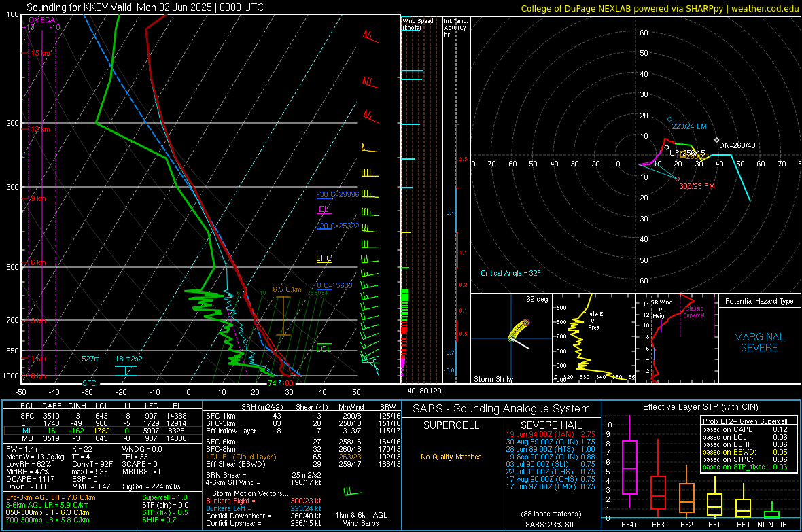Viewport: 802px width, 532px height.
Task: Click the SEVERE HAIL column header
Action: pyautogui.click(x=551, y=425)
